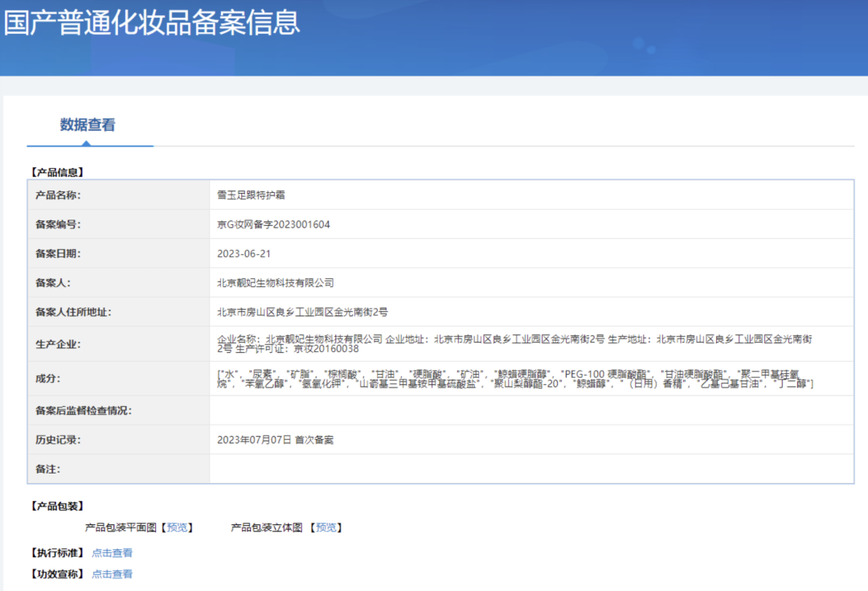
Task: Select product name 雪玉足跟特护霜
Action: [251, 195]
